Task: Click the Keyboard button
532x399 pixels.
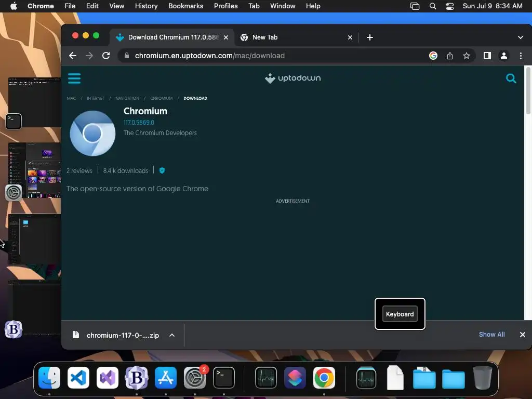Action: click(400, 314)
